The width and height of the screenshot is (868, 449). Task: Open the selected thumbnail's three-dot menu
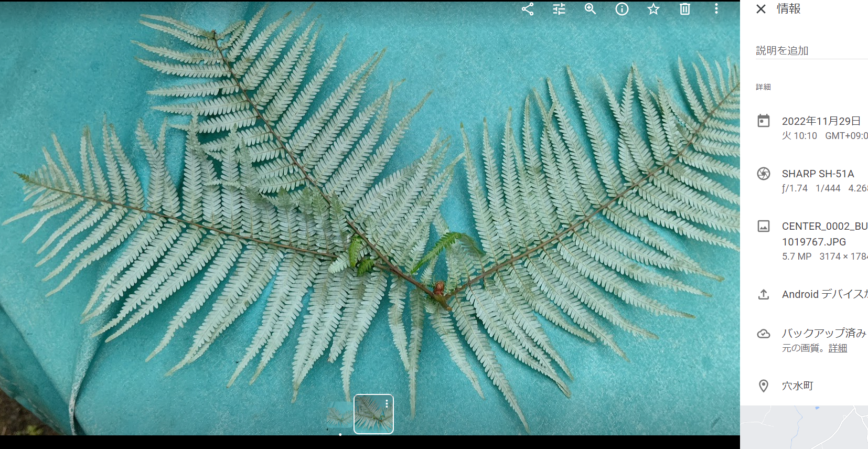point(387,403)
